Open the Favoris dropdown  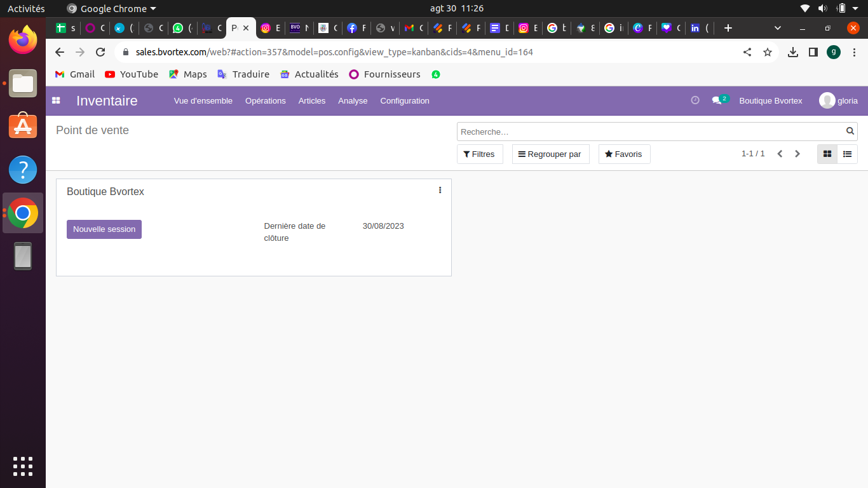pos(624,154)
